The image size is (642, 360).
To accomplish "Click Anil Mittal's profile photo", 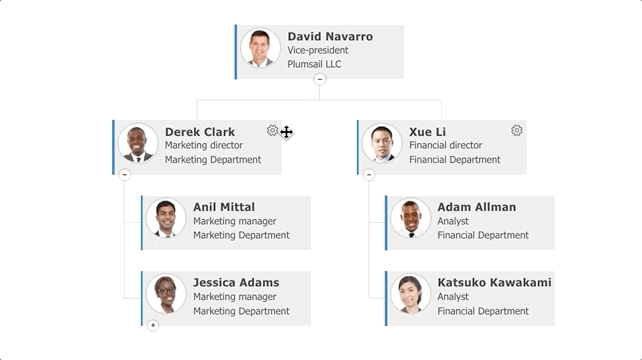I will [x=166, y=218].
